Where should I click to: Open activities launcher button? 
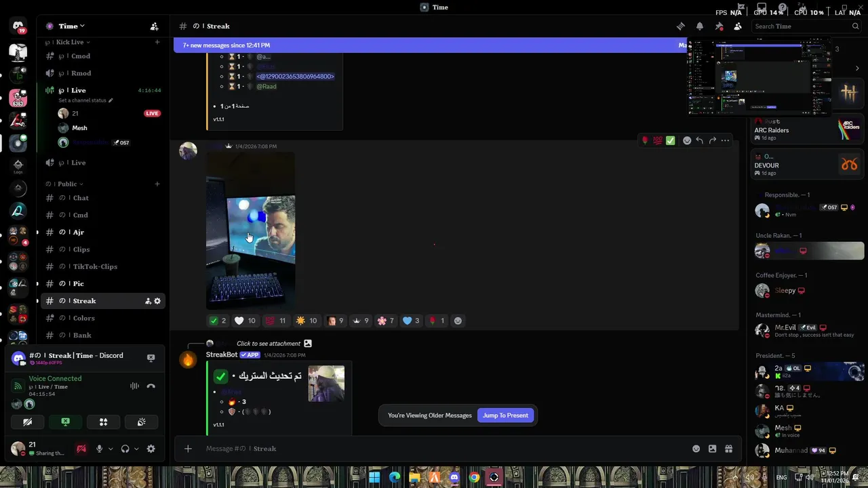click(103, 422)
